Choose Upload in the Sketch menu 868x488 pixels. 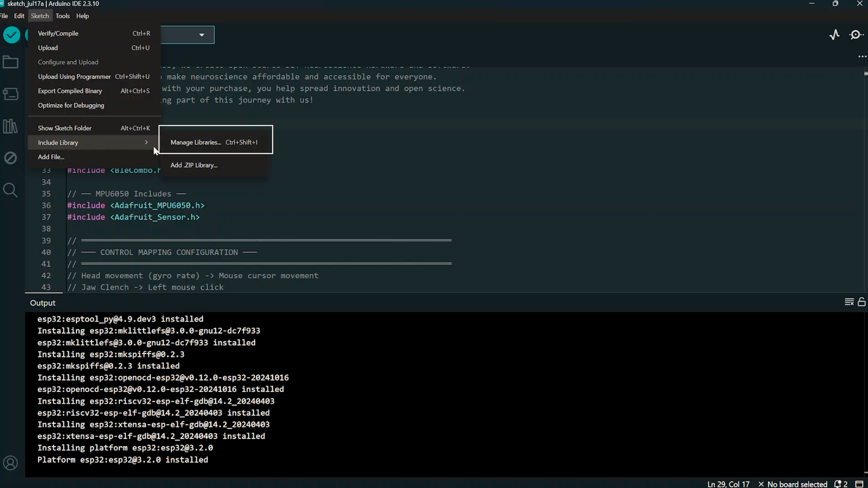tap(94, 48)
